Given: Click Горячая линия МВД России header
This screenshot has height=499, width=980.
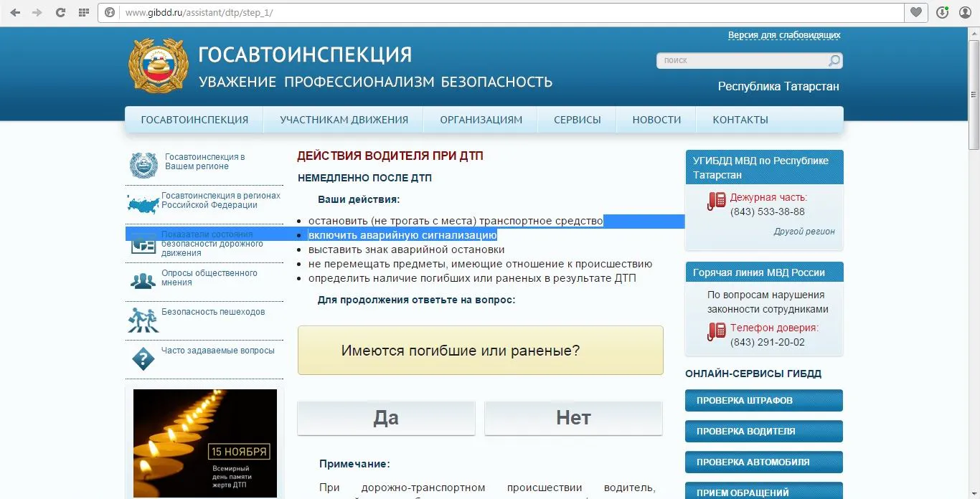Looking at the screenshot, I should (x=764, y=272).
